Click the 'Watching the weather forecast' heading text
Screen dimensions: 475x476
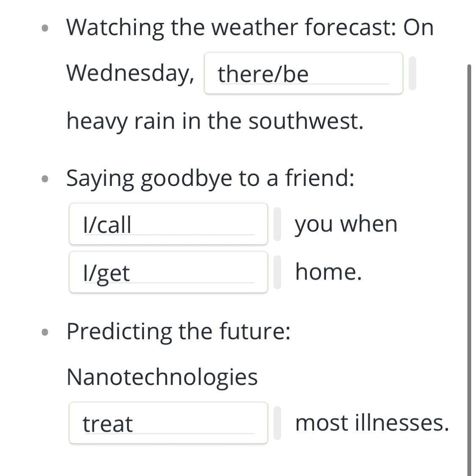click(x=250, y=28)
